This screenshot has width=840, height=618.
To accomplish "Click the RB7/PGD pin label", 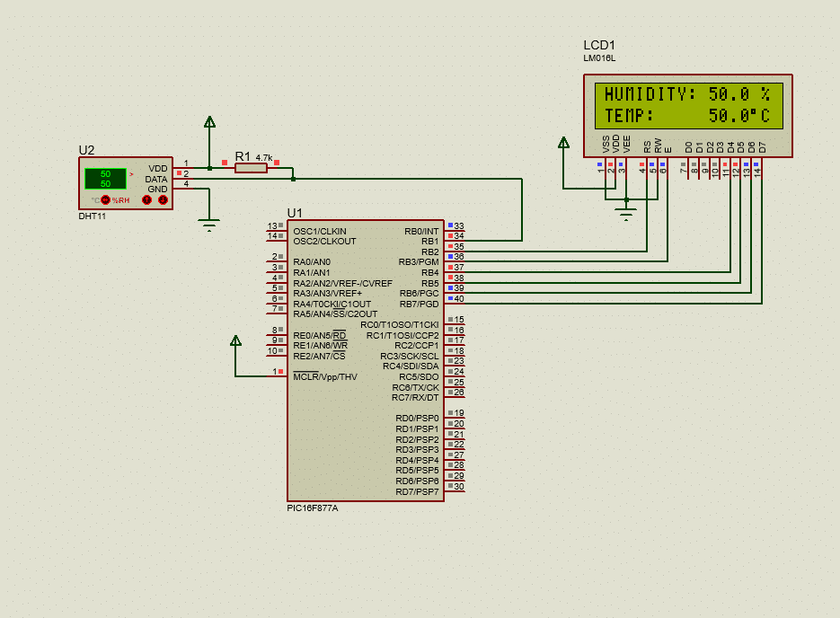I will pos(419,305).
